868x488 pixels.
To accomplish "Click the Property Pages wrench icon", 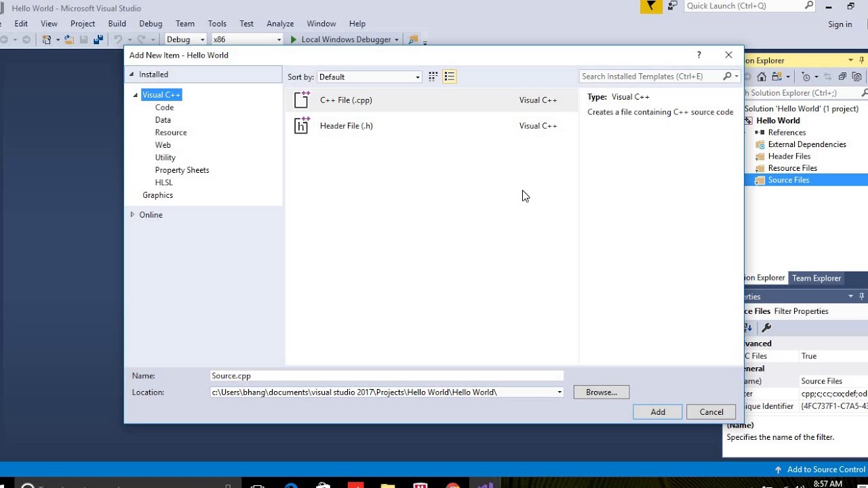I will pos(766,327).
